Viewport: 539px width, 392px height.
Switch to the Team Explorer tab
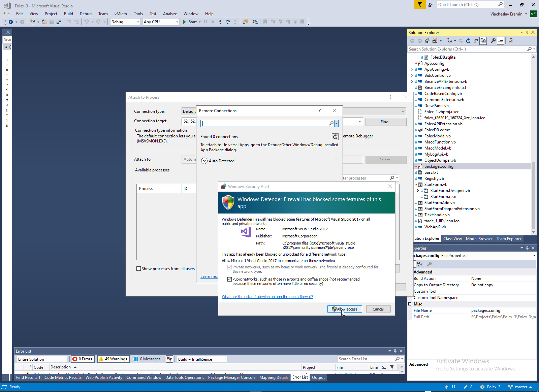pos(509,239)
